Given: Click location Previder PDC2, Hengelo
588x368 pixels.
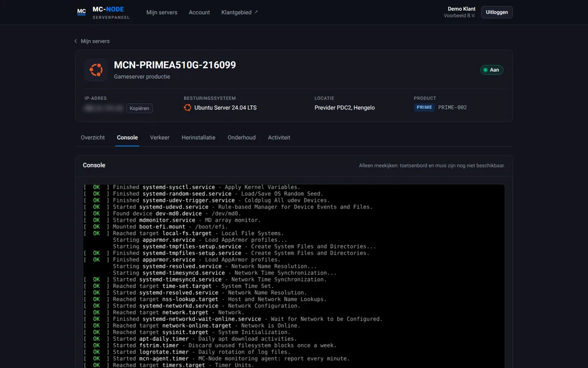Looking at the screenshot, I should coord(344,107).
